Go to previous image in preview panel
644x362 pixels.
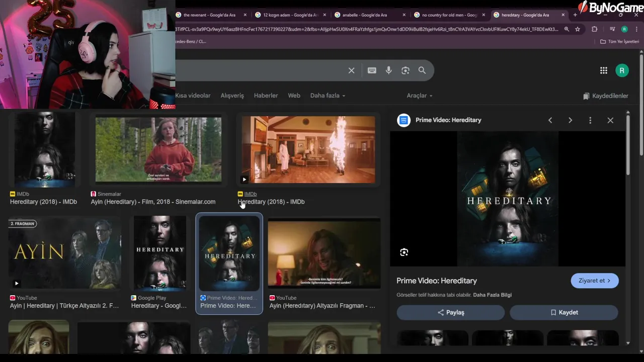pyautogui.click(x=550, y=120)
